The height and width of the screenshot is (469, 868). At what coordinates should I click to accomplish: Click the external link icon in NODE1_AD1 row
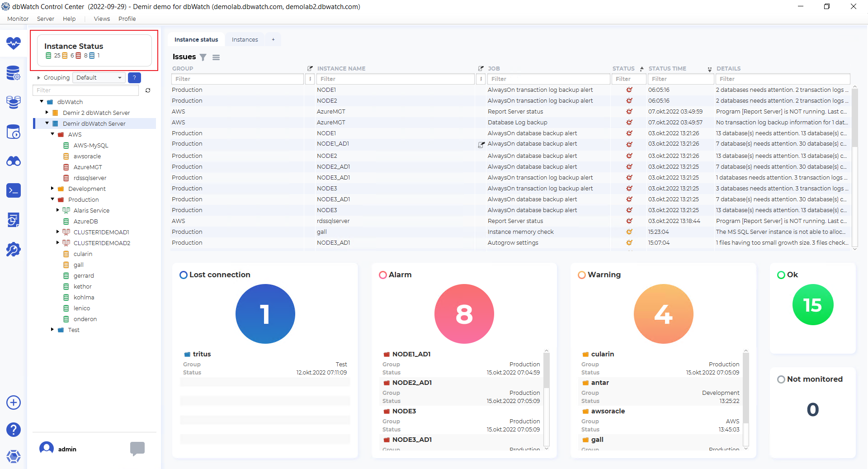(481, 145)
